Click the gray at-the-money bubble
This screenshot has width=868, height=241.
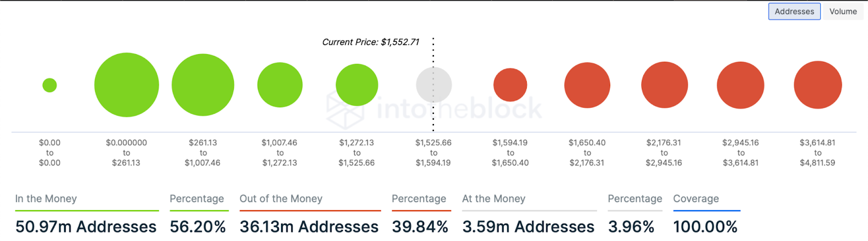pyautogui.click(x=433, y=84)
